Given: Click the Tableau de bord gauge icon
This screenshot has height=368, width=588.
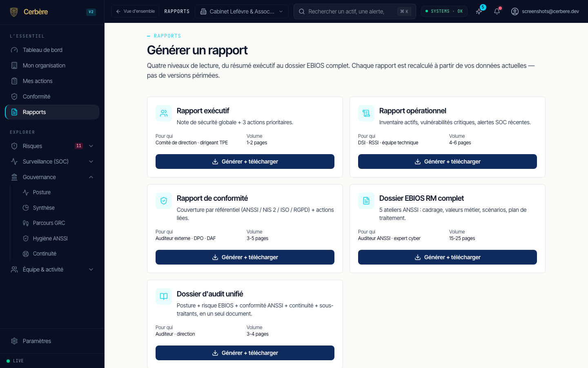Looking at the screenshot, I should (x=14, y=50).
